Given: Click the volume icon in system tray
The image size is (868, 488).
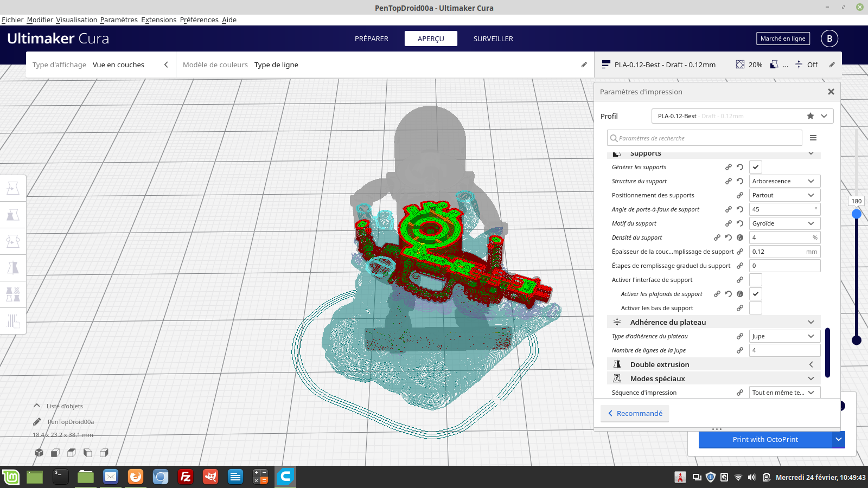Looking at the screenshot, I should point(752,477).
